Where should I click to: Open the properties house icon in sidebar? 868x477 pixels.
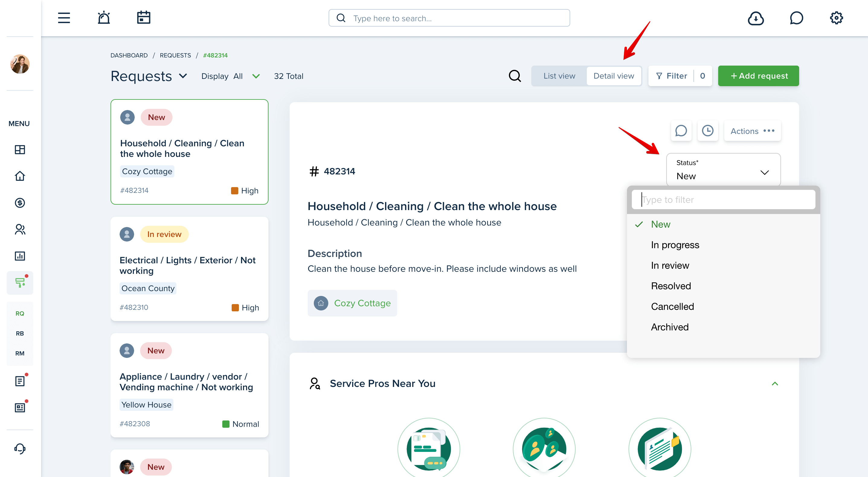tap(20, 176)
